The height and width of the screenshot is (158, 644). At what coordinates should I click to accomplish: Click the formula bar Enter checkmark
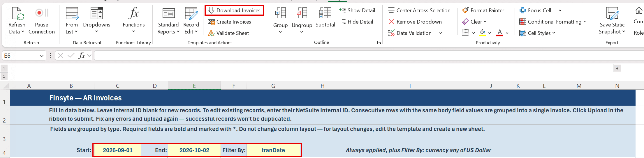[x=71, y=55]
